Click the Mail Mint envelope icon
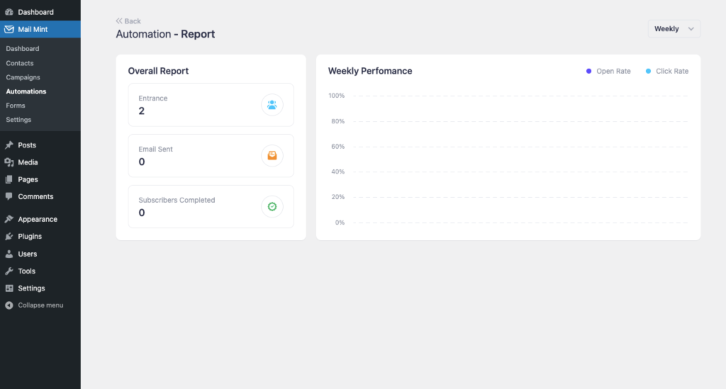The image size is (726, 389). [x=9, y=29]
